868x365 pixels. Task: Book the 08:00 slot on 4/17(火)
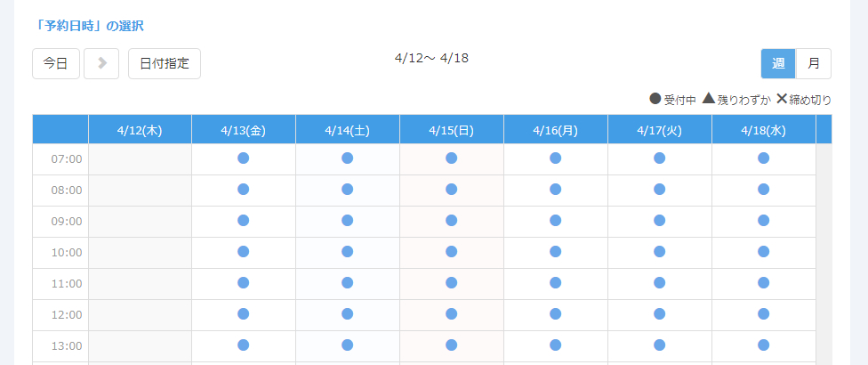(660, 190)
